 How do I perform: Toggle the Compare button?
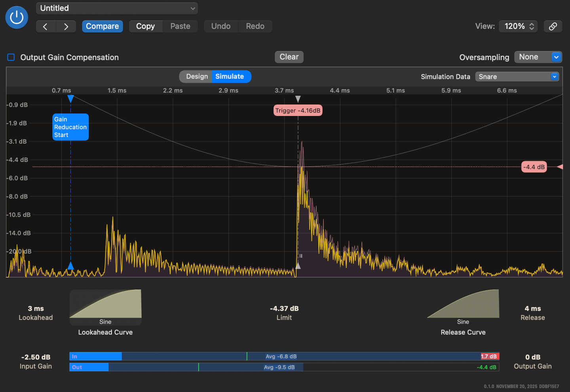(x=103, y=27)
